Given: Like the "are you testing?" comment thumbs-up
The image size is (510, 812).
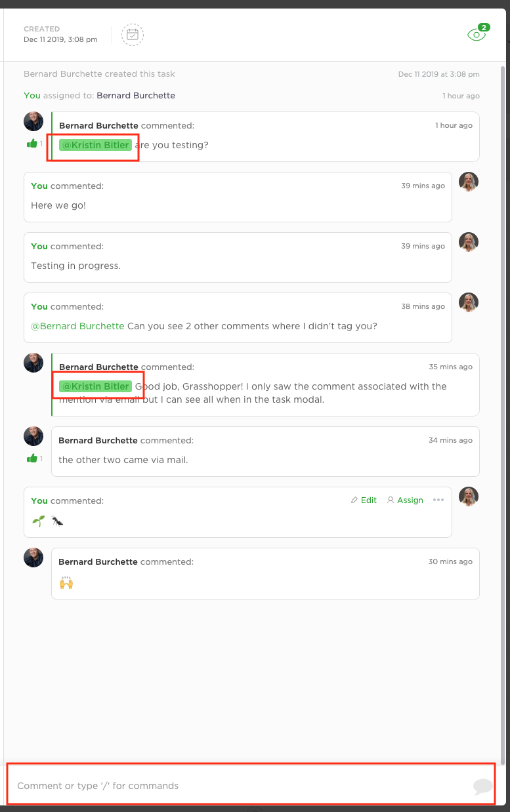Looking at the screenshot, I should (x=32, y=144).
